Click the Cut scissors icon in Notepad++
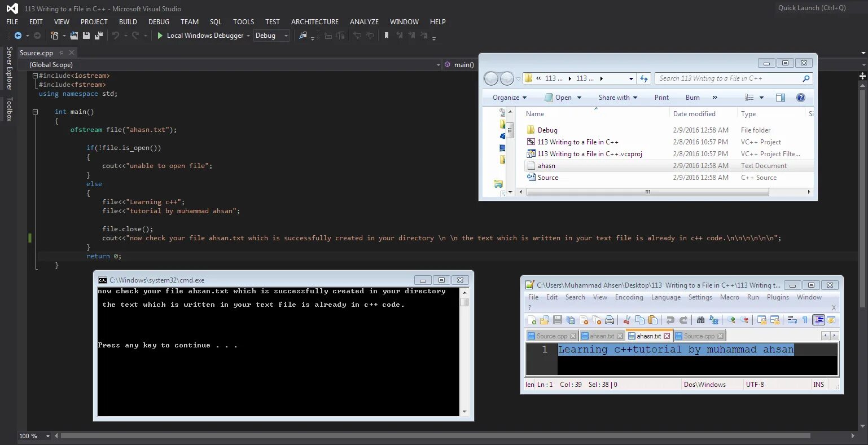The height and width of the screenshot is (445, 868). 627,320
